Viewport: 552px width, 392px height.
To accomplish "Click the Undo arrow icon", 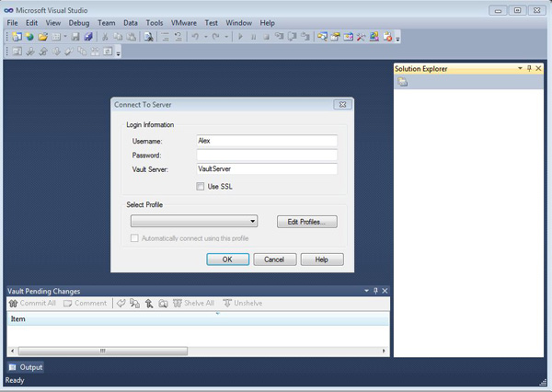I will click(x=194, y=37).
